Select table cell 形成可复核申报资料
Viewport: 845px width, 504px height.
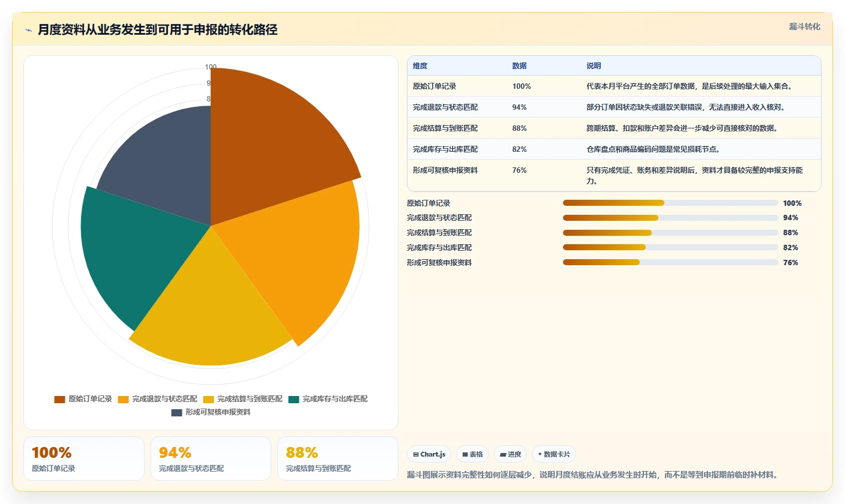point(445,170)
